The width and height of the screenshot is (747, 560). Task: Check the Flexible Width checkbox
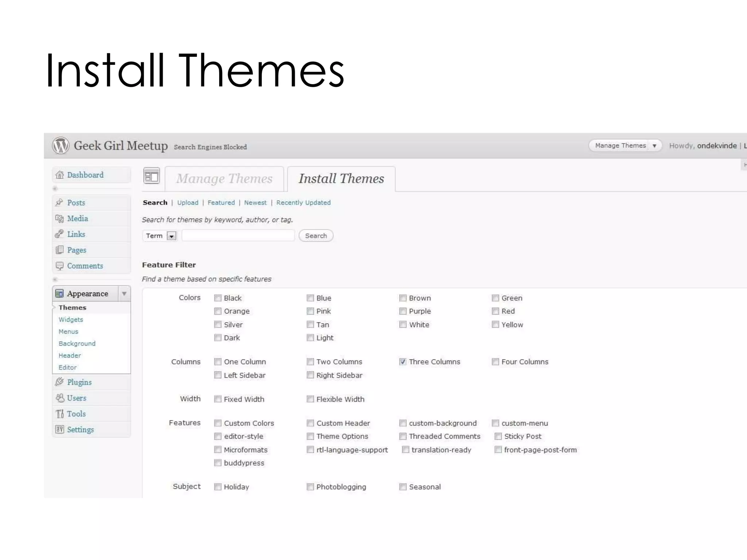coord(310,399)
